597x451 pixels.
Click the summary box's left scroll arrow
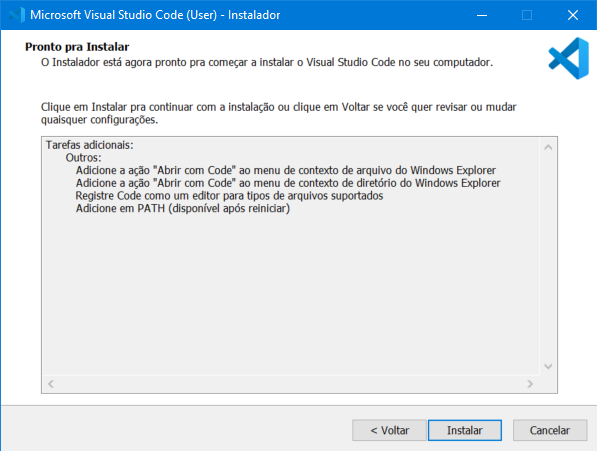click(x=51, y=384)
